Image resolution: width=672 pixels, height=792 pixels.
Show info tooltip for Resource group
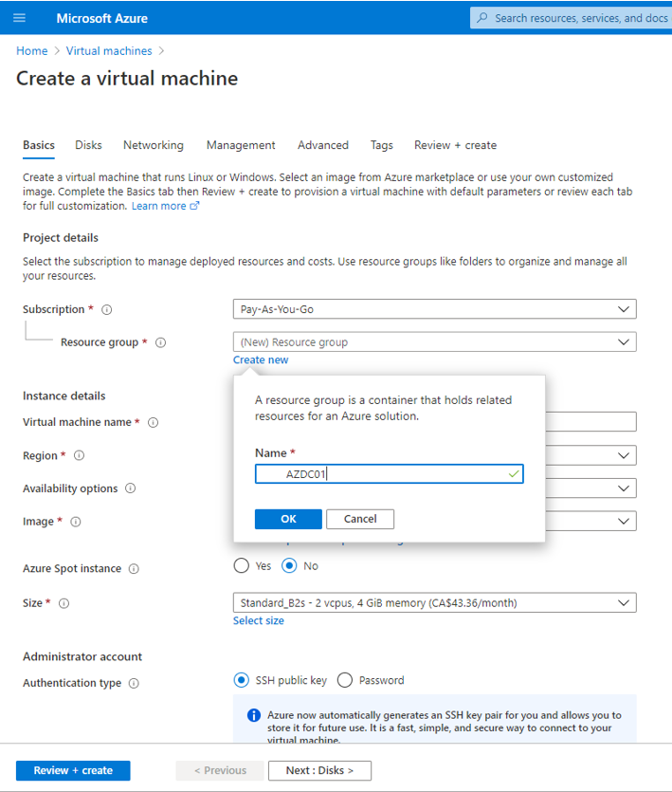coord(160,342)
